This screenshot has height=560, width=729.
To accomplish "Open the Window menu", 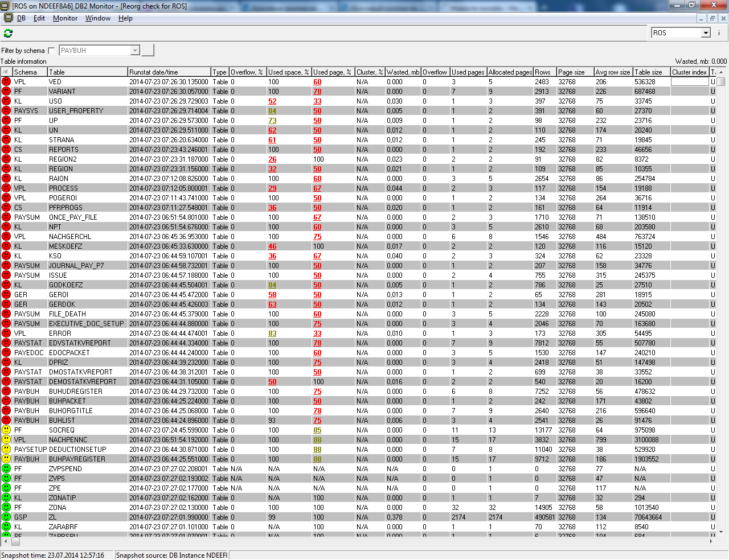I will click(97, 18).
